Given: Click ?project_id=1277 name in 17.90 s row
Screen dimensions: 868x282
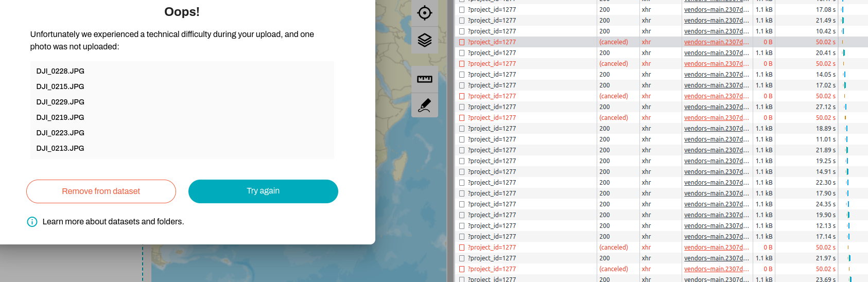Looking at the screenshot, I should 492,193.
